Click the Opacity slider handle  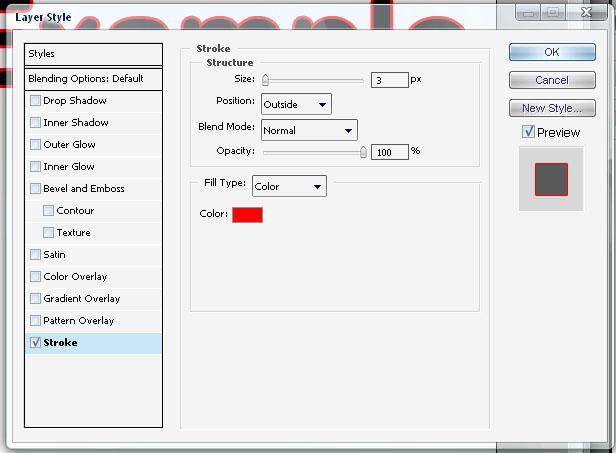pyautogui.click(x=363, y=152)
